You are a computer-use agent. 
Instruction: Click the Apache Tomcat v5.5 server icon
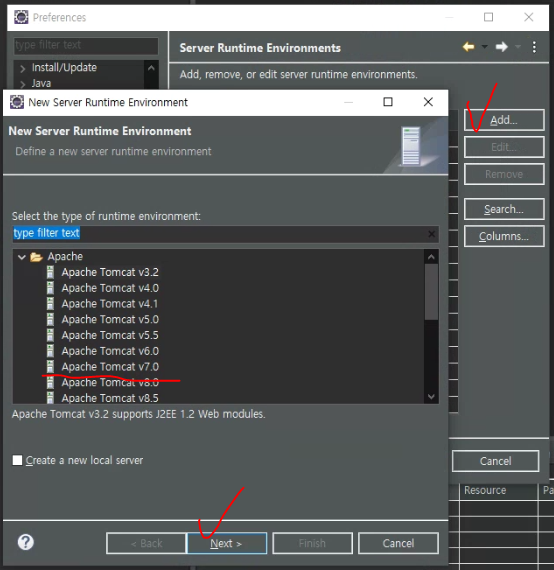click(50, 335)
